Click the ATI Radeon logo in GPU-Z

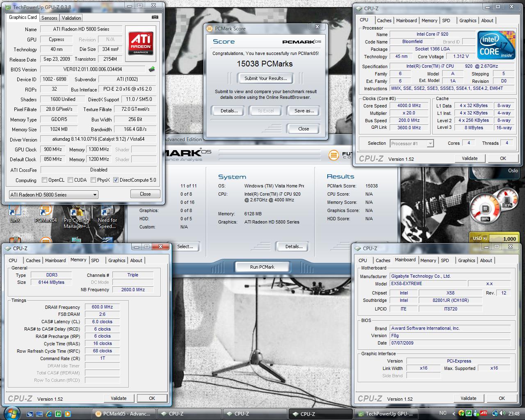coord(141,44)
